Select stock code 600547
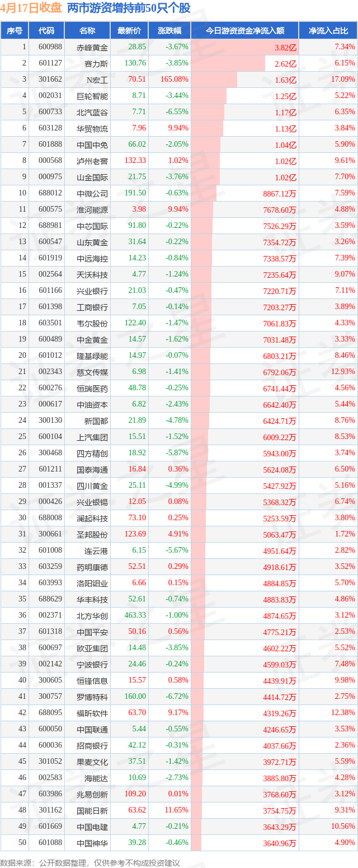The image size is (358, 868). tap(50, 242)
